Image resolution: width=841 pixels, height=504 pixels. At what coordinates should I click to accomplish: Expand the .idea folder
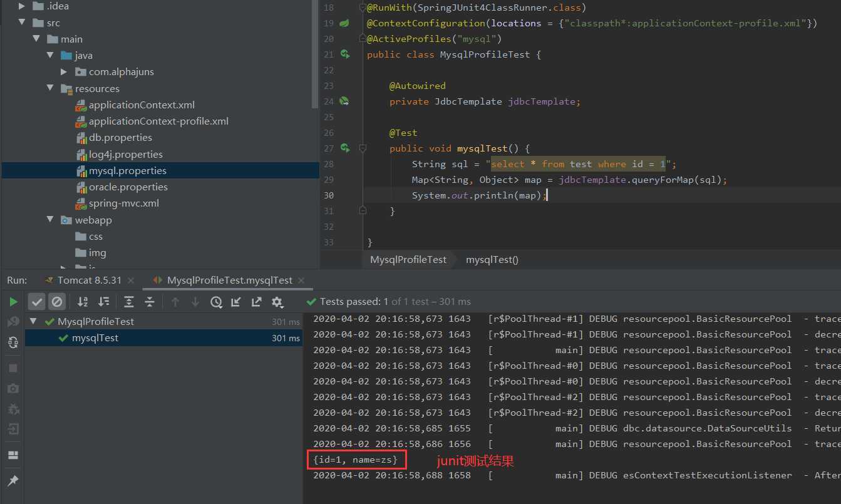23,6
